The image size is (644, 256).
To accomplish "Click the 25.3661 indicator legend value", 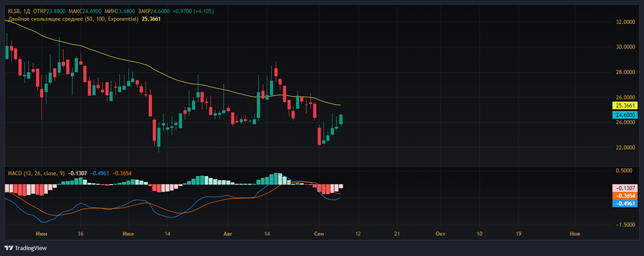I will pyautogui.click(x=151, y=19).
